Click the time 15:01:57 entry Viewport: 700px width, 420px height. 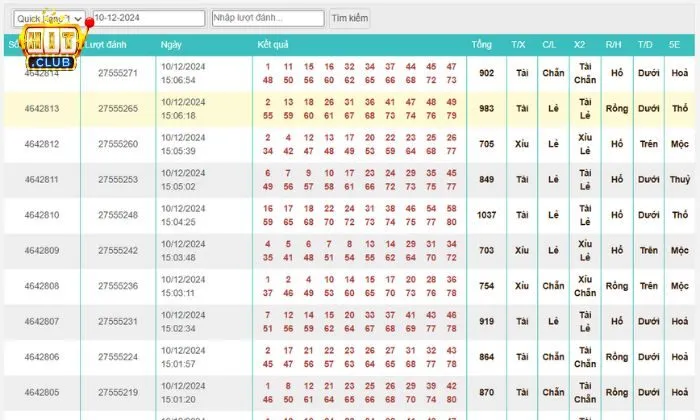[178, 364]
